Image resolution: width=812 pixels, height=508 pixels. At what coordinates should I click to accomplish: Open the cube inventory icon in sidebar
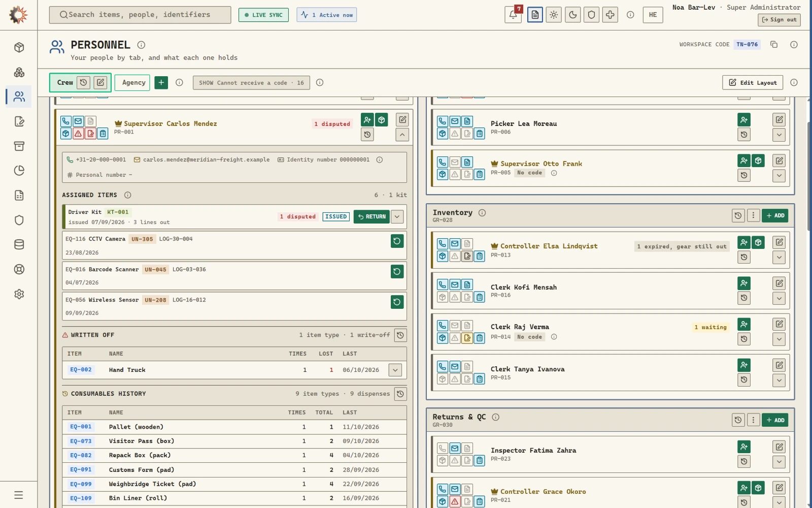tap(19, 47)
